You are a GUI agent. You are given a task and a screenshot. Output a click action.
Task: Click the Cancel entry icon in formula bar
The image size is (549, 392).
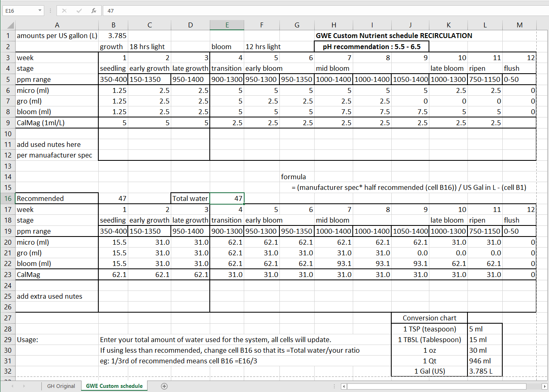(64, 11)
